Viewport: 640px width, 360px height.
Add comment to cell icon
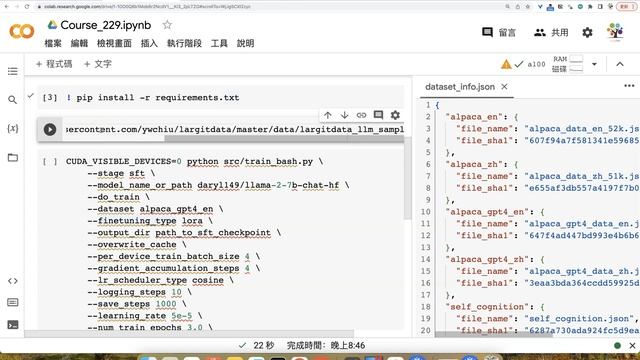[x=378, y=115]
